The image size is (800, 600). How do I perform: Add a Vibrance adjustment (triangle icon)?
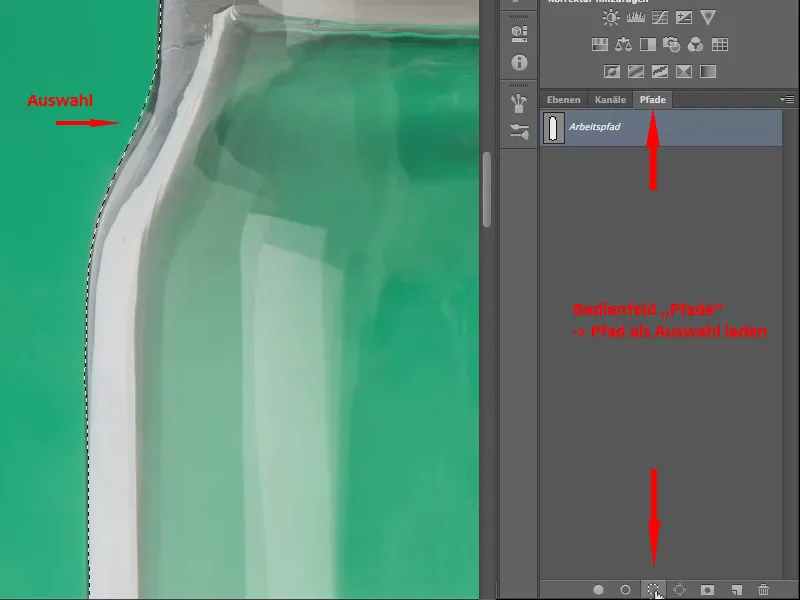click(x=708, y=18)
